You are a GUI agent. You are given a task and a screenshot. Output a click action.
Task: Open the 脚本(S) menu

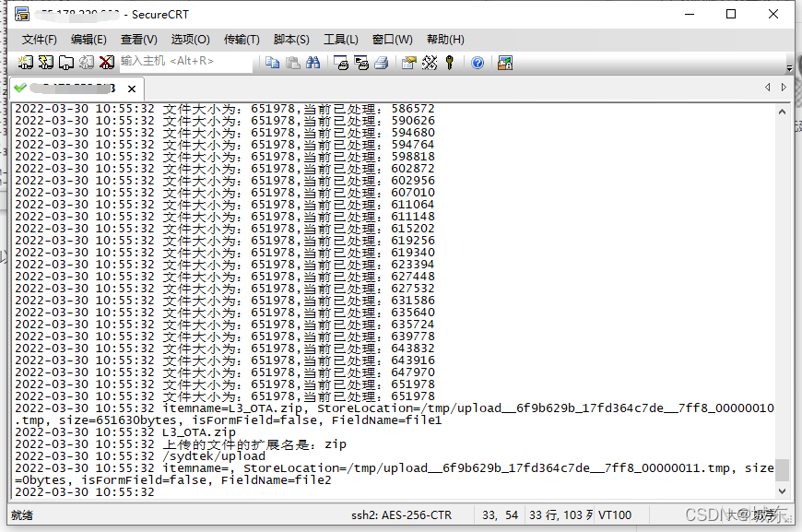pos(291,40)
